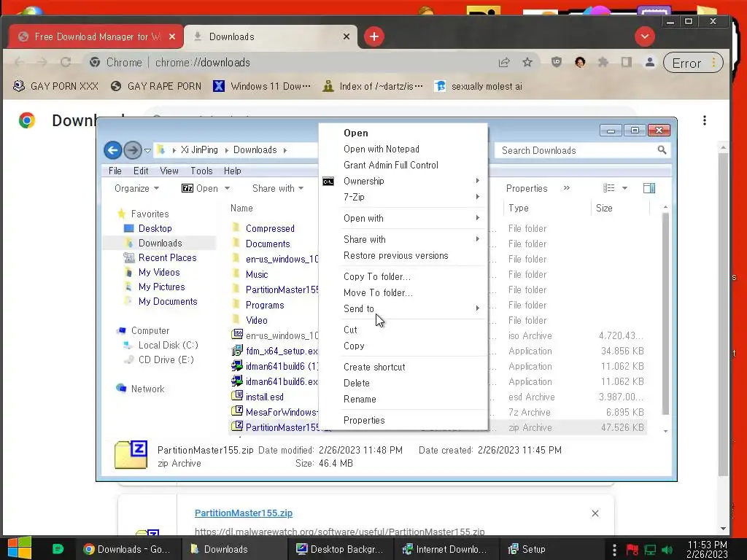747x560 pixels.
Task: Click the red flag tray icon
Action: pos(632,550)
